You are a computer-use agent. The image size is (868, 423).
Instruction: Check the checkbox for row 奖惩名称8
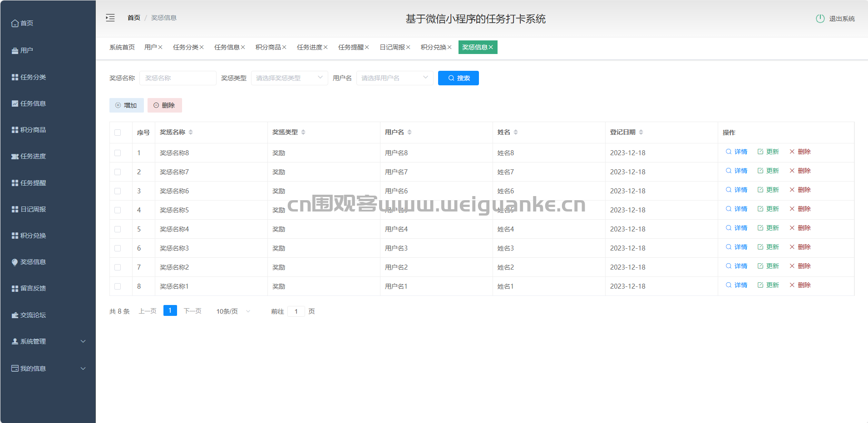click(118, 153)
